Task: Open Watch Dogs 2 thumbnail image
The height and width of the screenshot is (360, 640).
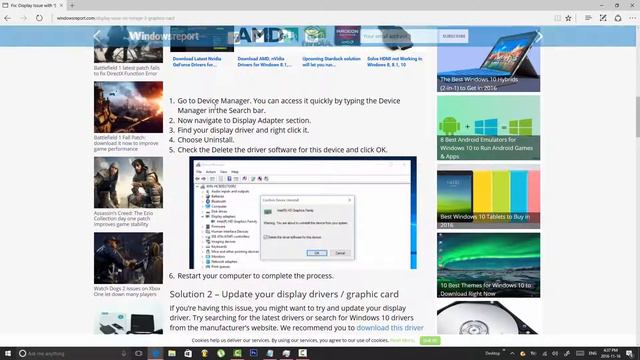Action: 128,258
